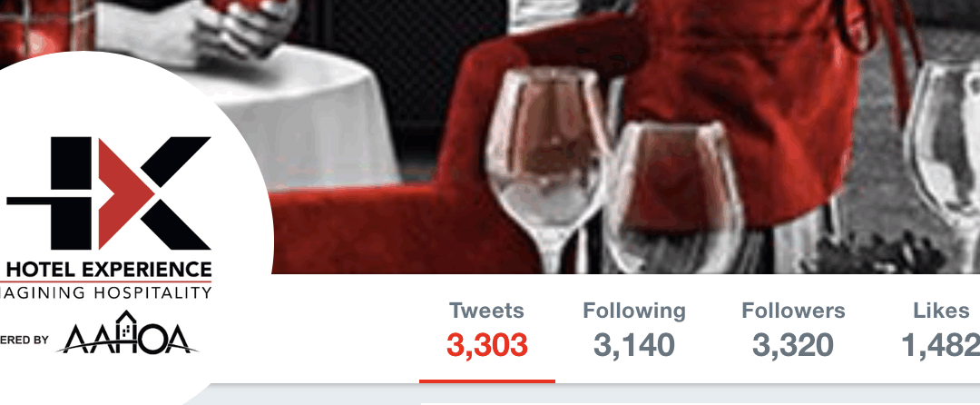The width and height of the screenshot is (980, 405).
Task: Click the red arrow in HX logo
Action: click(x=123, y=193)
